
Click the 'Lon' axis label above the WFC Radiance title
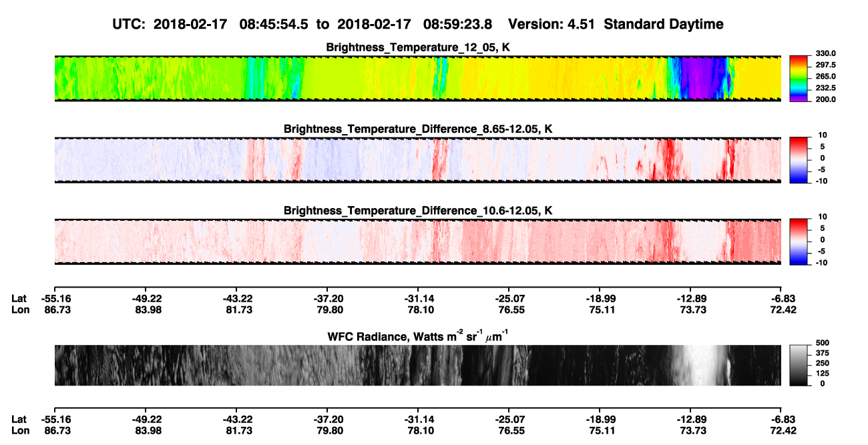(x=19, y=310)
